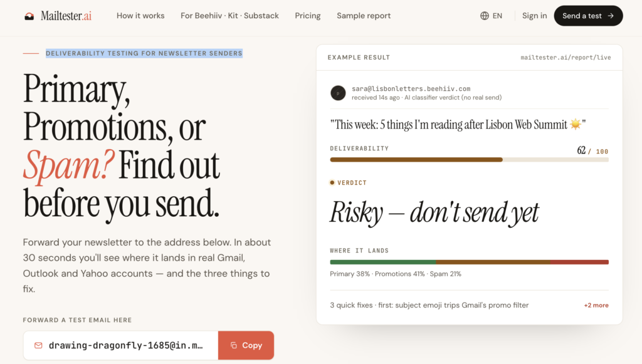Click the +2 more link

coord(596,305)
